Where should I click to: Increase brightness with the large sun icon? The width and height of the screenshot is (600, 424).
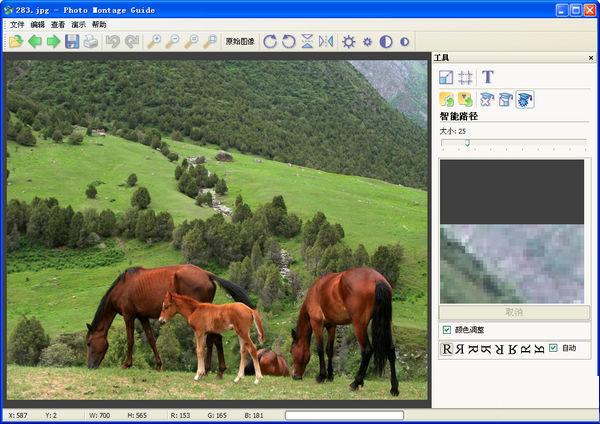(349, 41)
